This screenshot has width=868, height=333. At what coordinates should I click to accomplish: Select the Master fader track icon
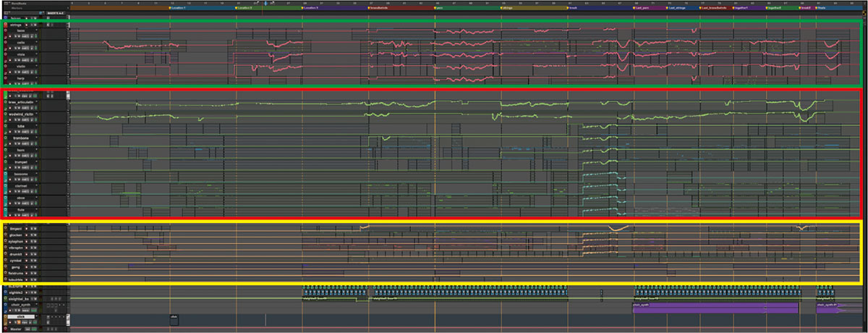coord(6,329)
